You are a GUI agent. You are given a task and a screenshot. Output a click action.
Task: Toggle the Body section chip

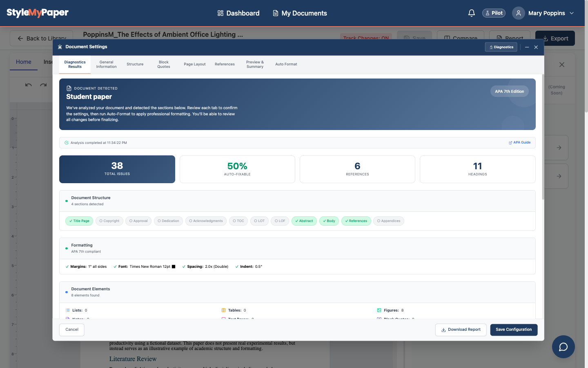pos(329,221)
